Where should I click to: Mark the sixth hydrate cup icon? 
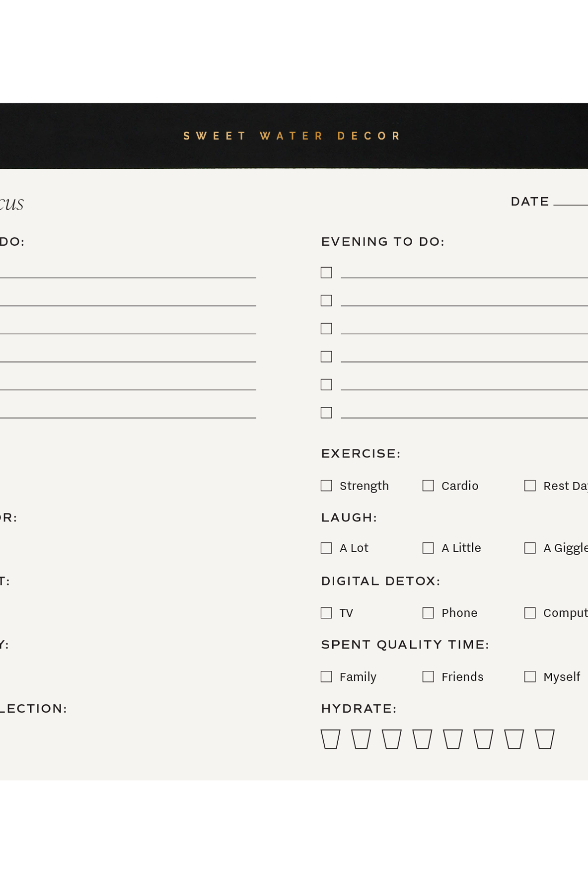coord(484,739)
